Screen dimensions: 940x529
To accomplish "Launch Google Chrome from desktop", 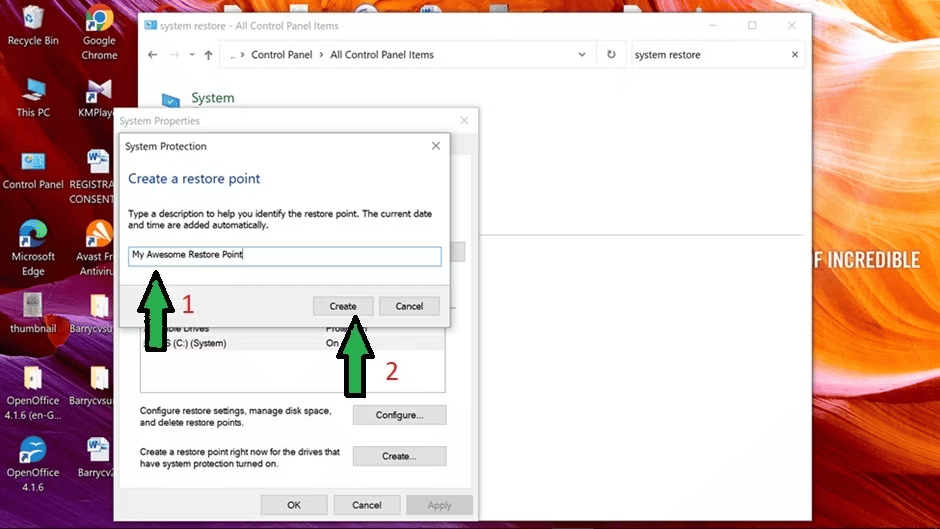I will (x=99, y=32).
